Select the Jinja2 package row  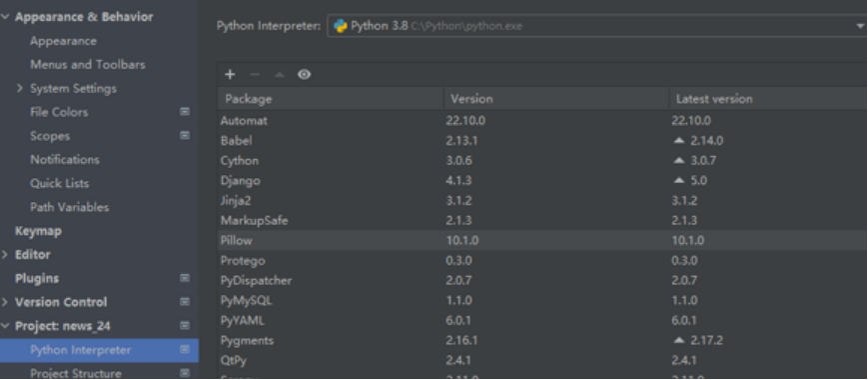(x=542, y=201)
